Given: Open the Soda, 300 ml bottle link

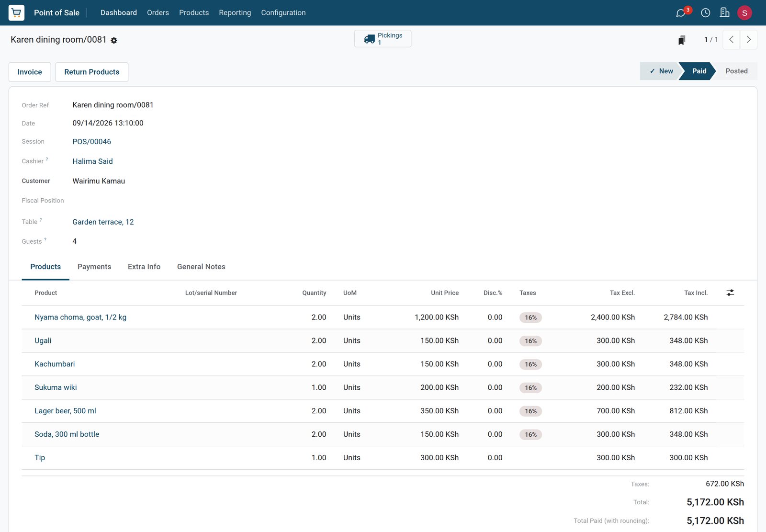Looking at the screenshot, I should (x=67, y=434).
